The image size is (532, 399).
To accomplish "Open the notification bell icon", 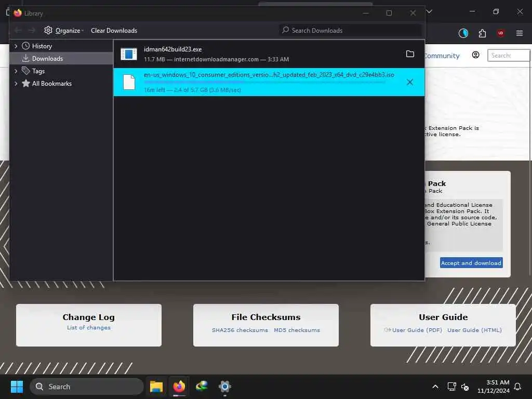I will click(517, 387).
